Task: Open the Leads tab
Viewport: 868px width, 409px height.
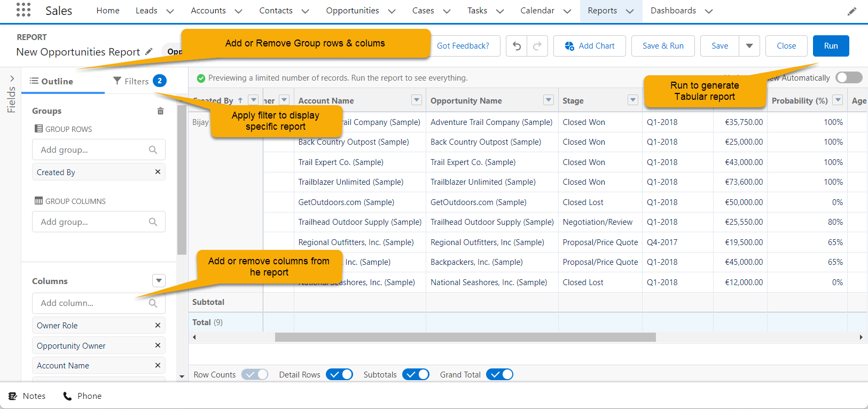Action: point(146,11)
